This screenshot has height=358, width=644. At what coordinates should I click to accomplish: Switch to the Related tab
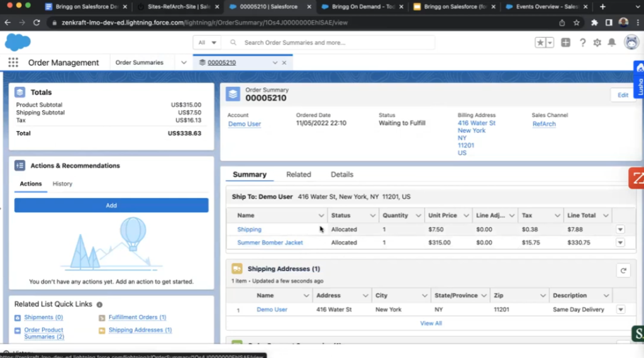(298, 174)
